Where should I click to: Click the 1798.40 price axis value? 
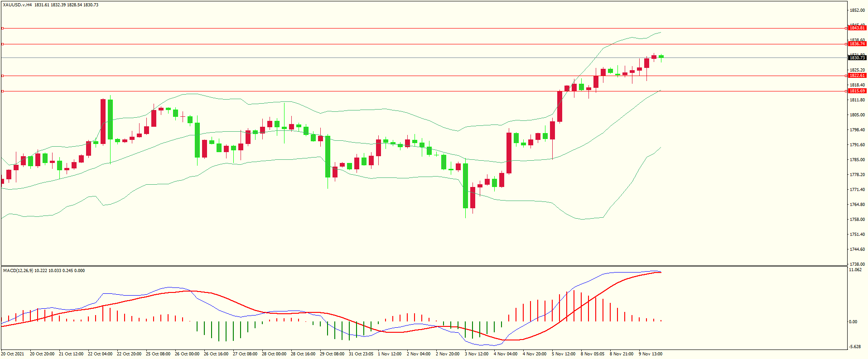click(x=857, y=130)
